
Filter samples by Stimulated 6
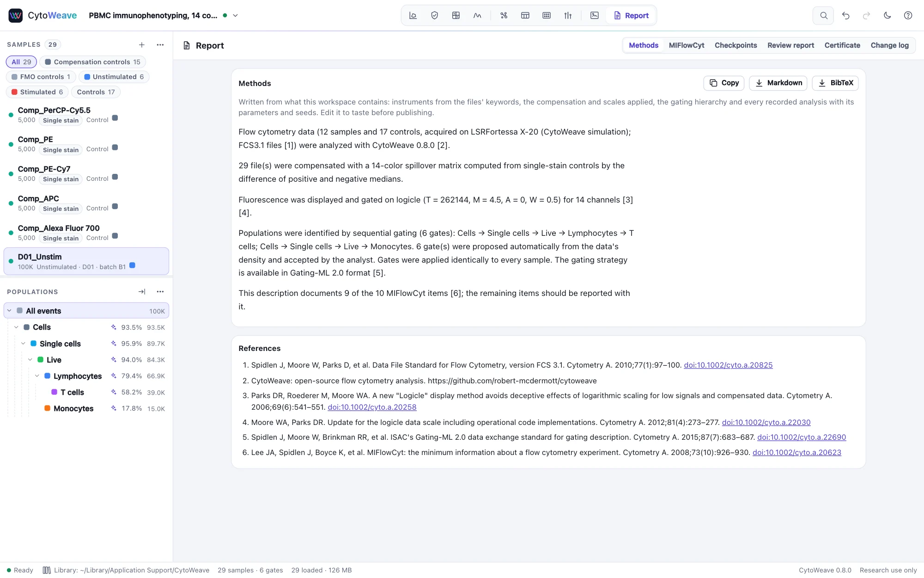[x=37, y=92]
